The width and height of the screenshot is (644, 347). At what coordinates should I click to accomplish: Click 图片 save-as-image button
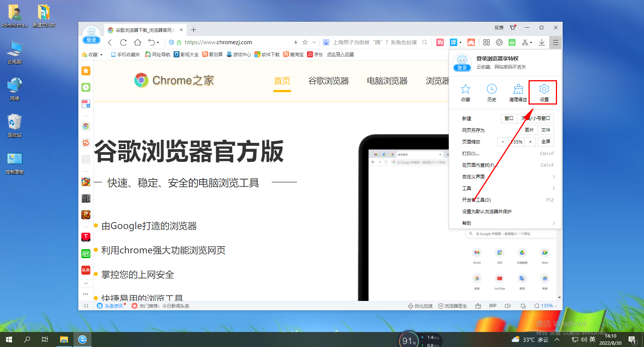coord(529,130)
